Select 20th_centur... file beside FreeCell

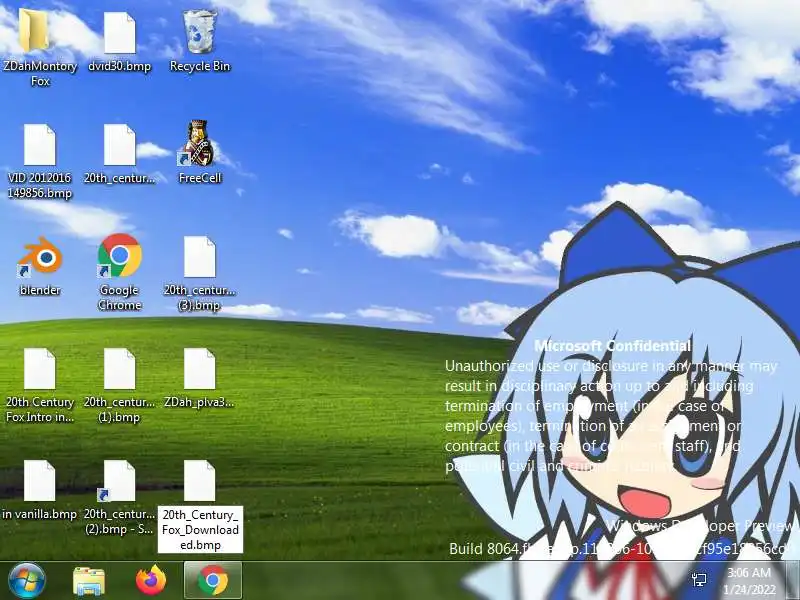[119, 145]
